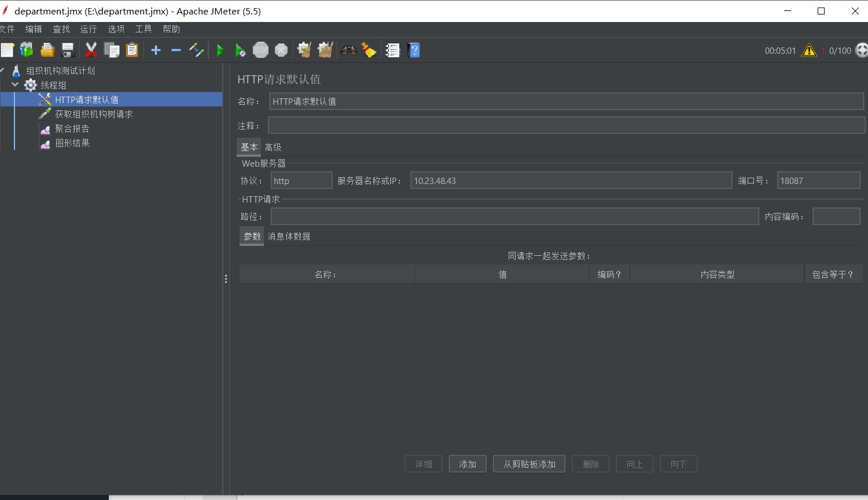Select HTTP请求默认值 tree node

(87, 100)
